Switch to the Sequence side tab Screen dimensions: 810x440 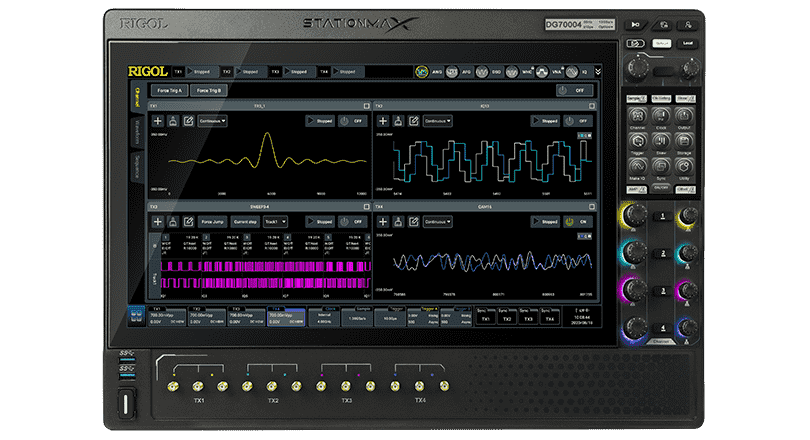136,165
